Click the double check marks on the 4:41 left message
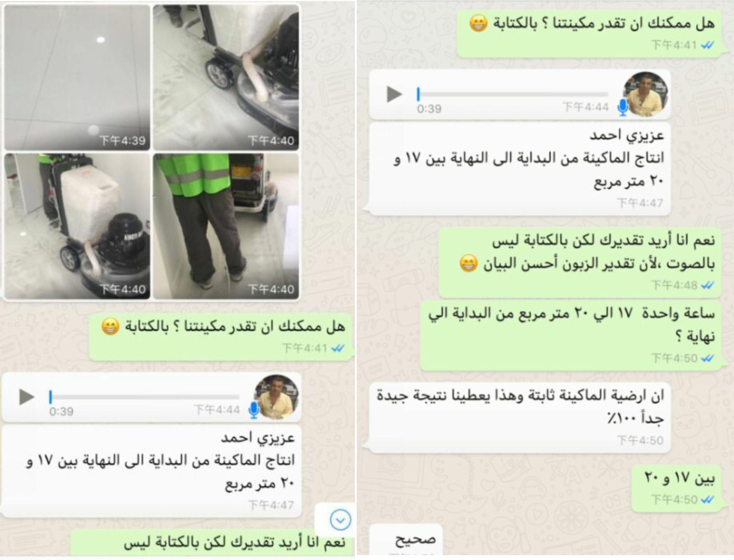 click(x=337, y=348)
